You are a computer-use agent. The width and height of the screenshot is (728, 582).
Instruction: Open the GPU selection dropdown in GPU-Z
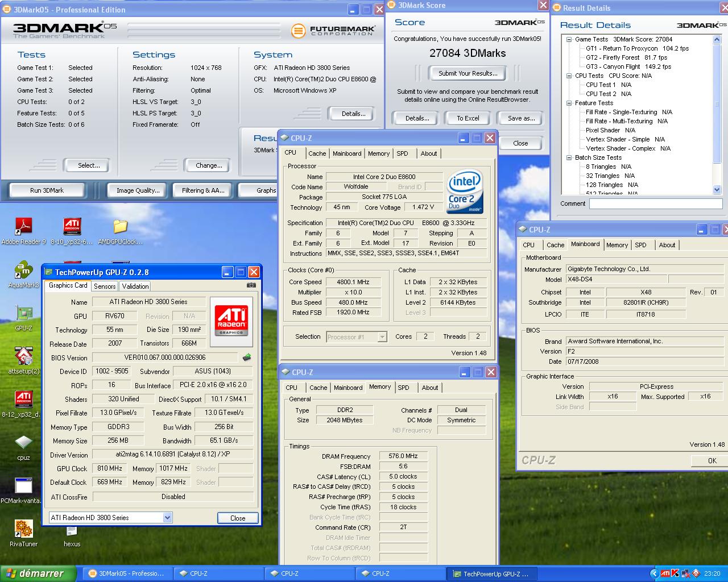167,518
